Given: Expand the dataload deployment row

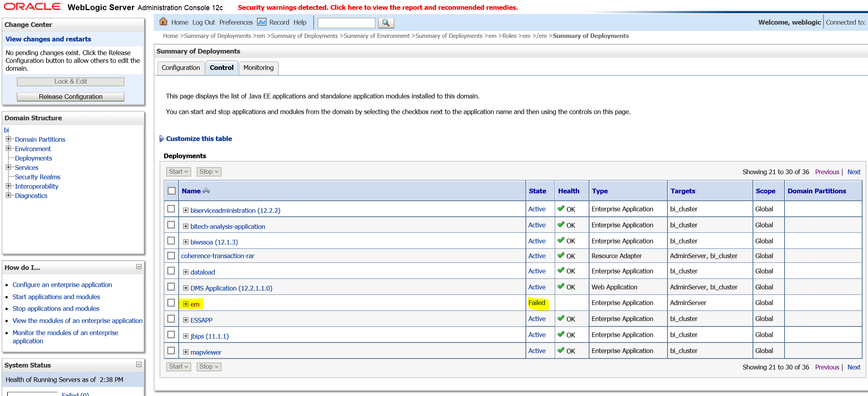Looking at the screenshot, I should click(186, 272).
